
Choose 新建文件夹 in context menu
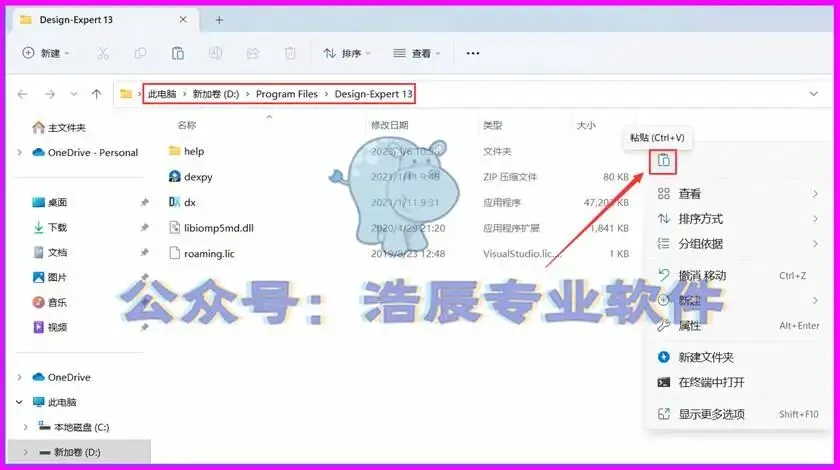pyautogui.click(x=738, y=357)
